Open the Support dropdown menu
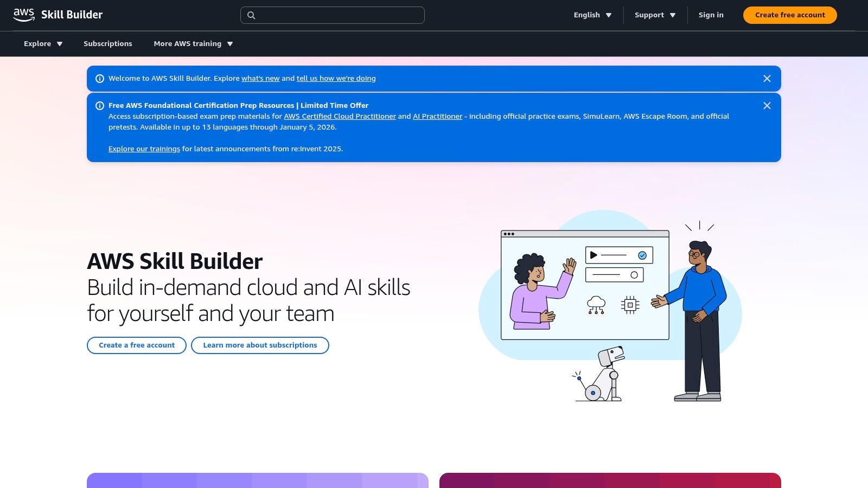This screenshot has width=868, height=488. (x=654, y=15)
